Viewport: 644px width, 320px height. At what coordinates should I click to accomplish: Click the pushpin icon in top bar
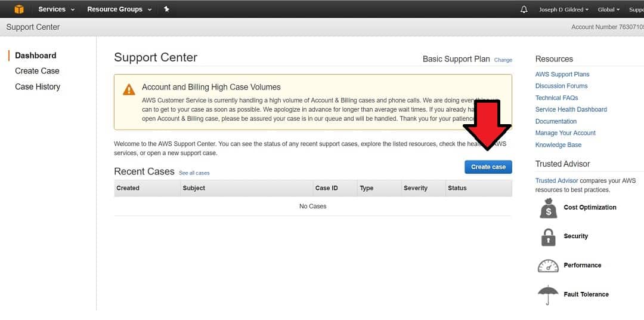click(166, 9)
